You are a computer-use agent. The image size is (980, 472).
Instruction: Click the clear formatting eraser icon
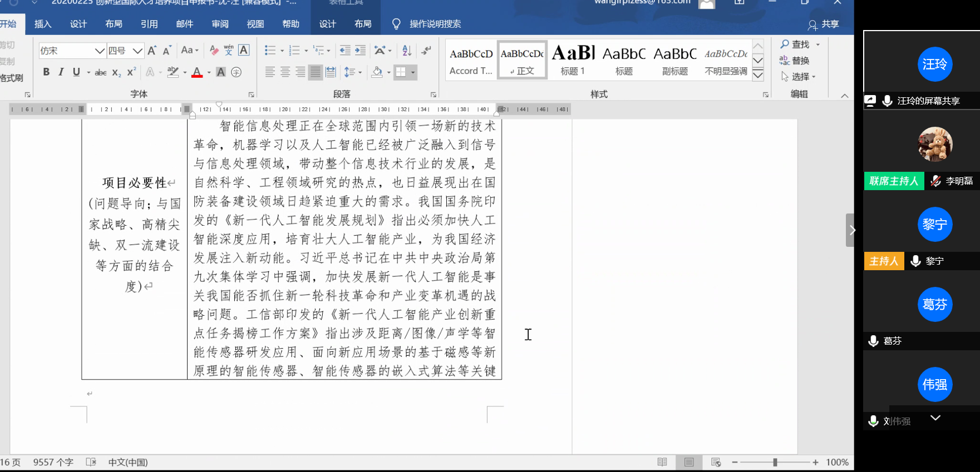[x=214, y=51]
